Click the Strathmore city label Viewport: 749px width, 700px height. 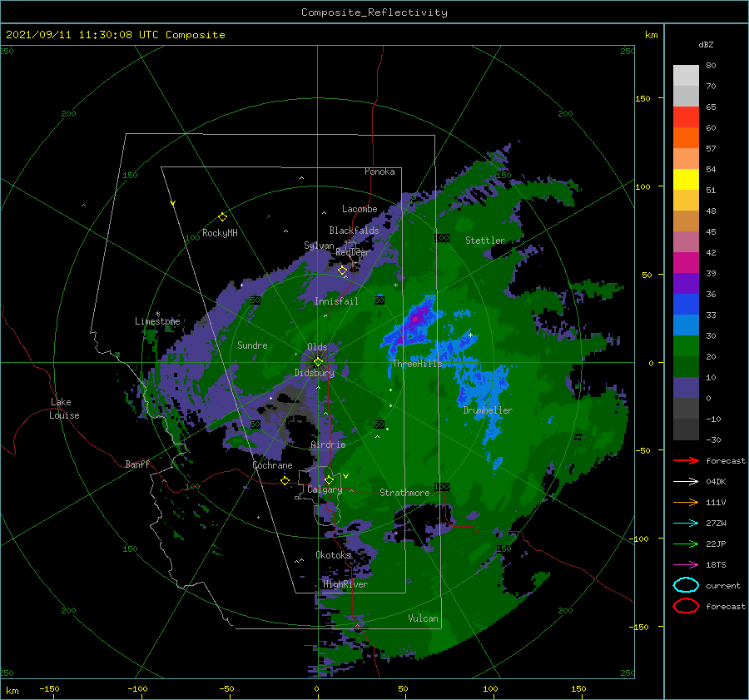point(404,493)
